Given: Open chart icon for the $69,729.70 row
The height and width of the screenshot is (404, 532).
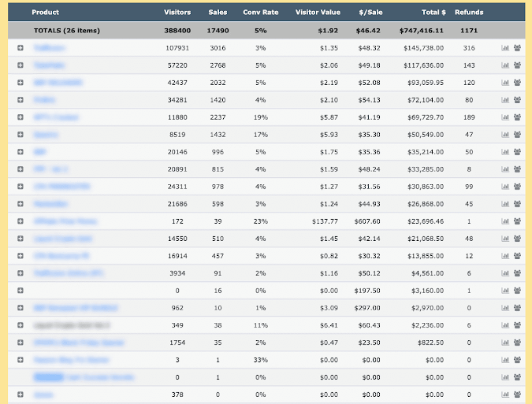Looking at the screenshot, I should click(505, 117).
